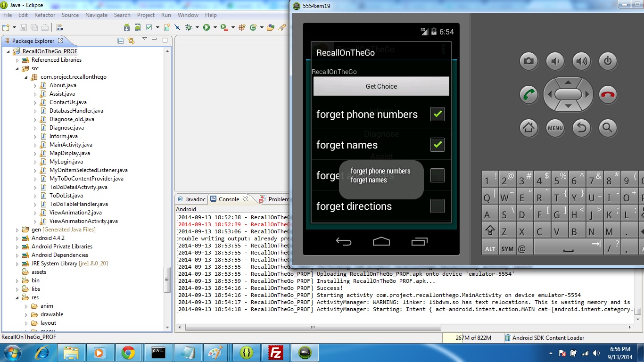
Task: Click Run External Tools toolbar icon
Action: pos(224,27)
